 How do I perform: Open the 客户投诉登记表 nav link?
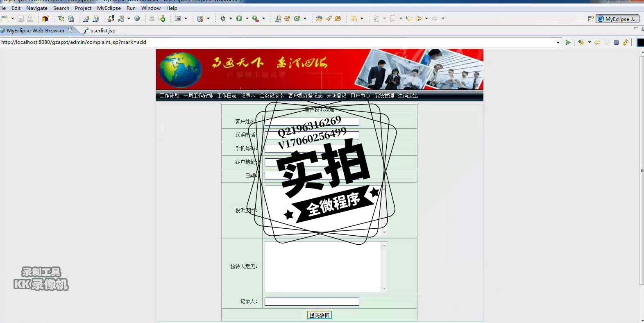coord(305,96)
